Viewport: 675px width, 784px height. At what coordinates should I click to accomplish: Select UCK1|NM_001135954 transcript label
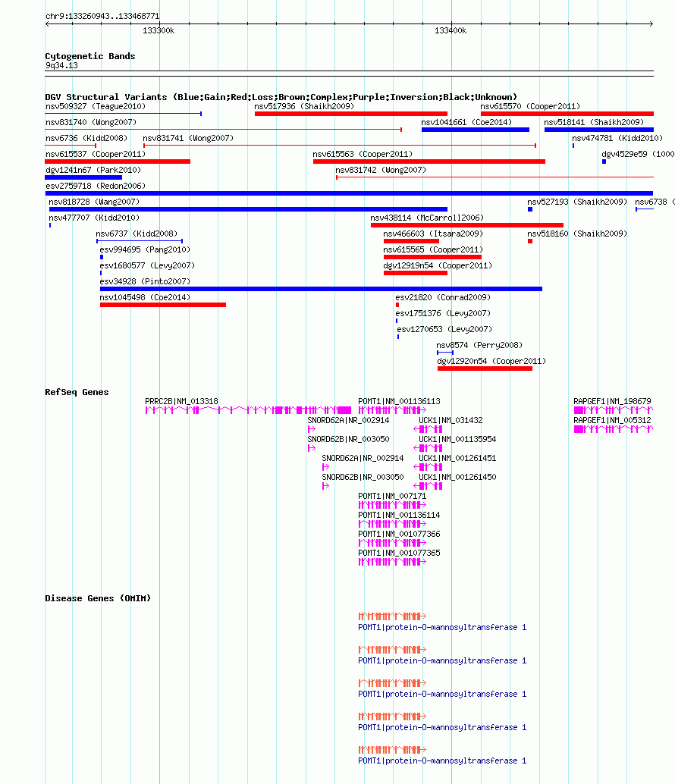point(457,440)
